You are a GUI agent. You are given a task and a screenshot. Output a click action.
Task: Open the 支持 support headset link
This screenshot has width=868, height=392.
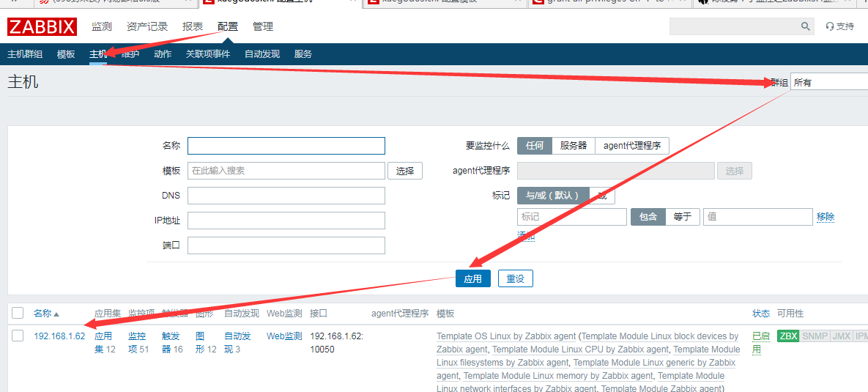[839, 26]
